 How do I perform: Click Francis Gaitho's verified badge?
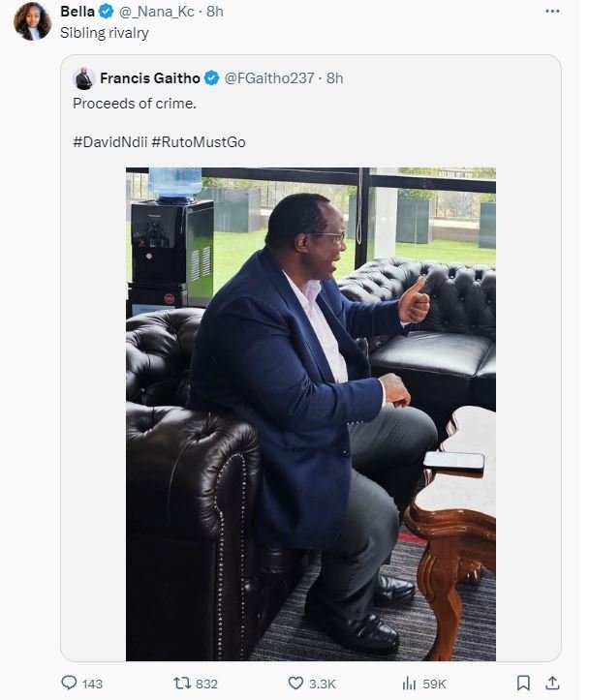tap(212, 78)
